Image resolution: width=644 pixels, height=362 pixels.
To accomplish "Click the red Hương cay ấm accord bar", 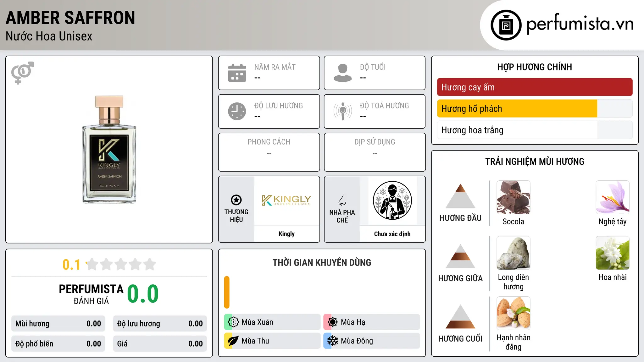I will (x=535, y=87).
